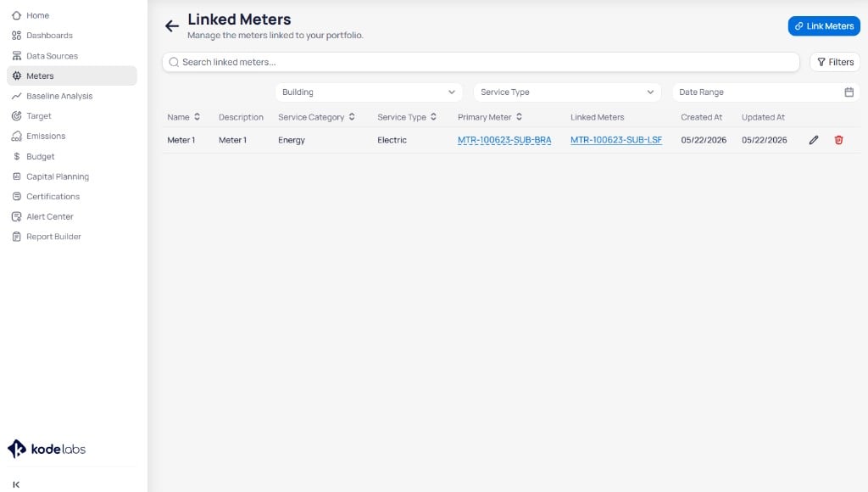This screenshot has height=492, width=868.
Task: Click the Linked Meters column header
Action: 598,117
